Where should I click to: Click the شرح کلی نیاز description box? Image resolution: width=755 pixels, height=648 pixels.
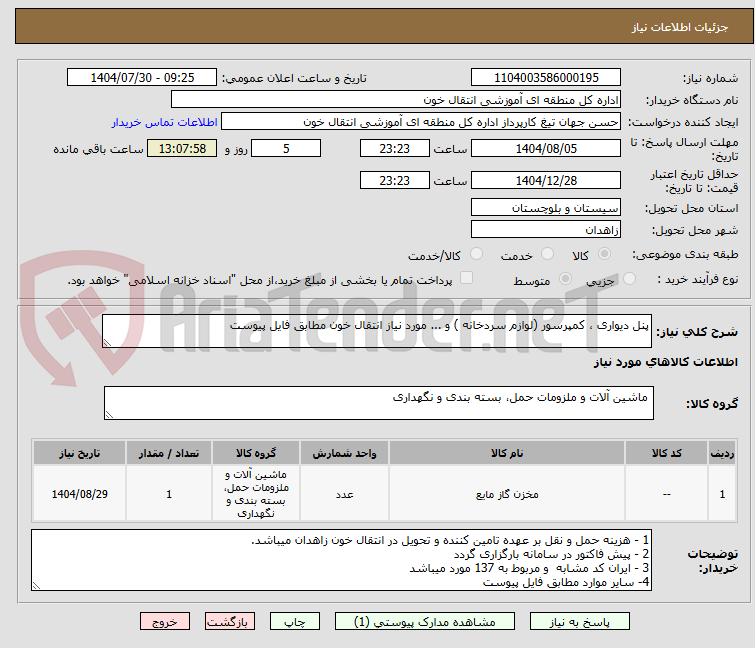click(x=377, y=331)
